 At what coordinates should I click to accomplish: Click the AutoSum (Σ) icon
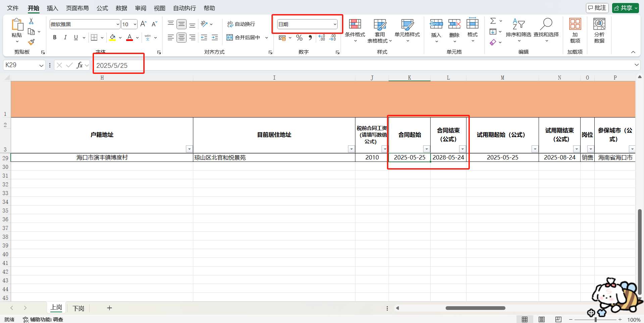point(493,21)
